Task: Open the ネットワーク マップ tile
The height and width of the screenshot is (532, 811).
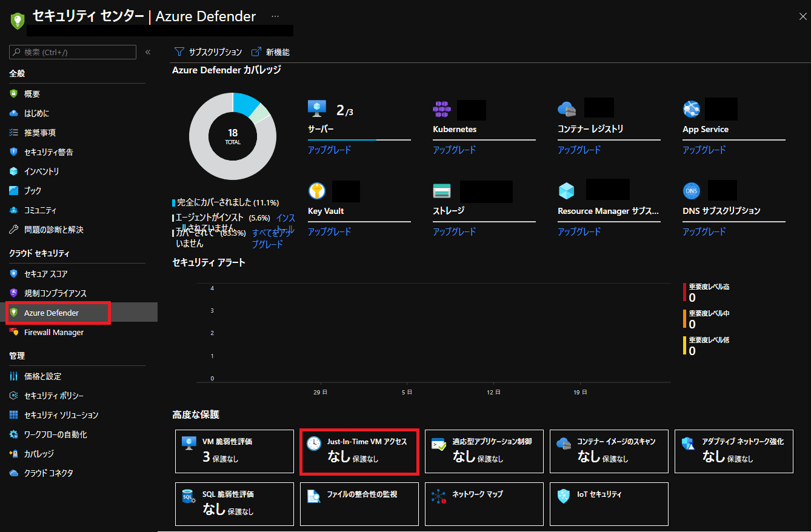Action: (484, 504)
